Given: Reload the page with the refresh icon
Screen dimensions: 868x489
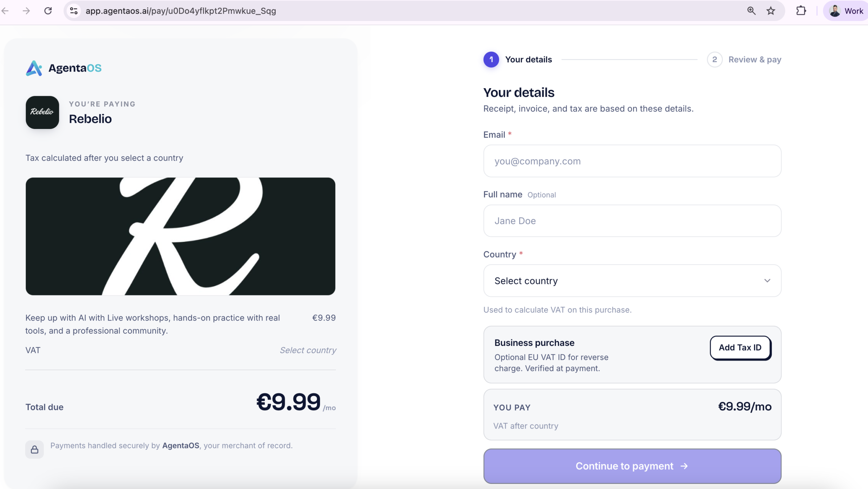Looking at the screenshot, I should (48, 11).
